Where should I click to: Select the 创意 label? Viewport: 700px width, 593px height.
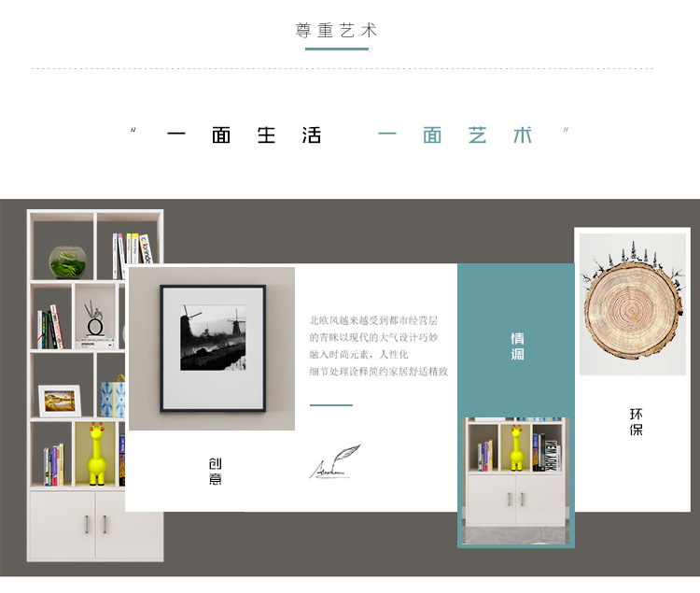point(216,471)
